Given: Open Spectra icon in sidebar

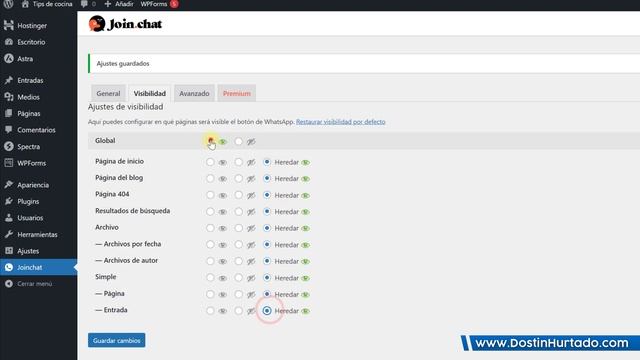Looking at the screenshot, I should click(9, 146).
